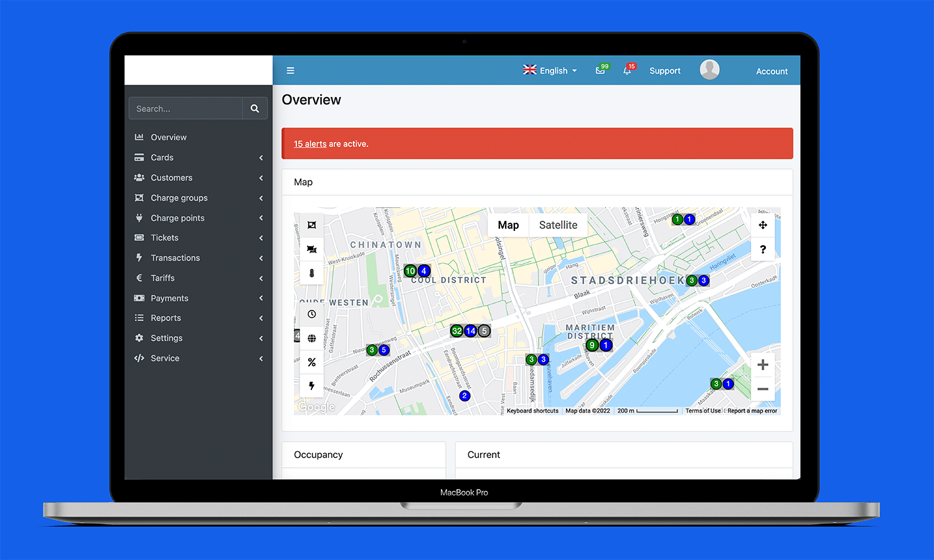The width and height of the screenshot is (934, 560).
Task: Click the lightning bolt icon on map
Action: (312, 386)
